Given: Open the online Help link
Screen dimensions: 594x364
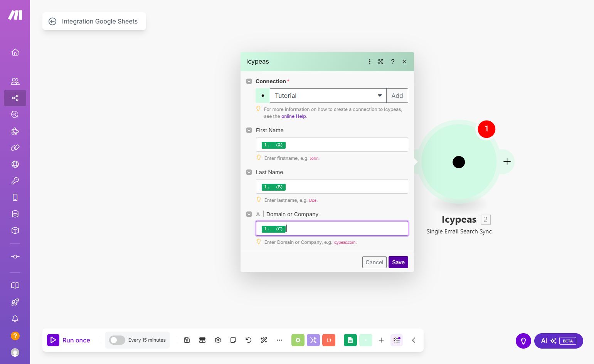Looking at the screenshot, I should [294, 116].
